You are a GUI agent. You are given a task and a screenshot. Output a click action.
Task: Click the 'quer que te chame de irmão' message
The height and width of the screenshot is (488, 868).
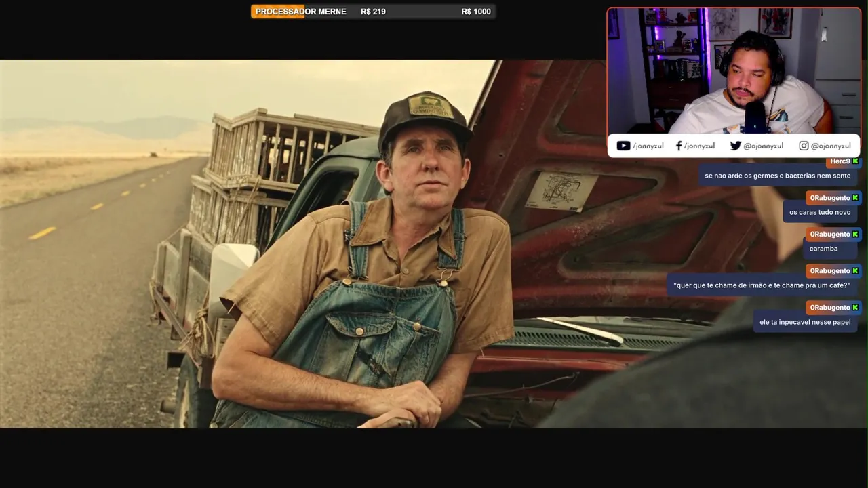tap(762, 285)
